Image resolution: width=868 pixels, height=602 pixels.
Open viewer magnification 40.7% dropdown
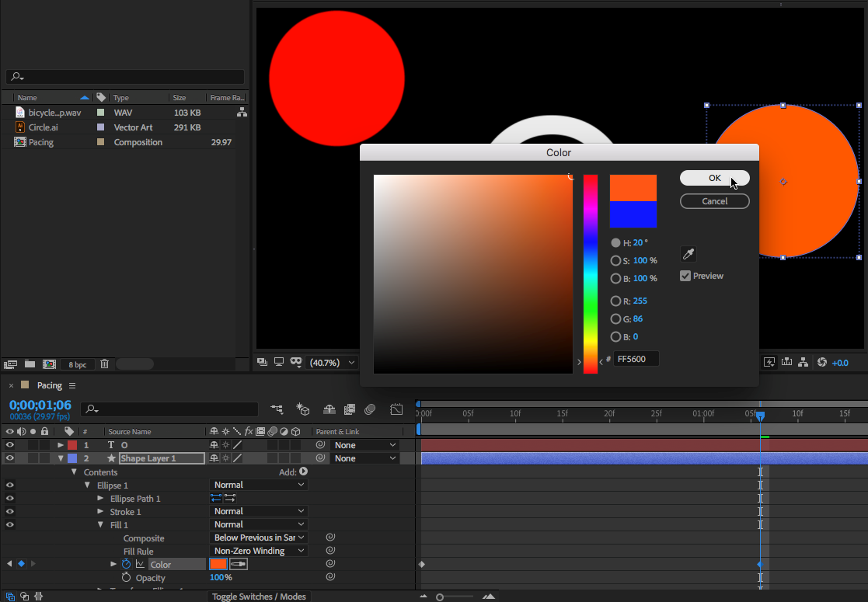click(333, 363)
